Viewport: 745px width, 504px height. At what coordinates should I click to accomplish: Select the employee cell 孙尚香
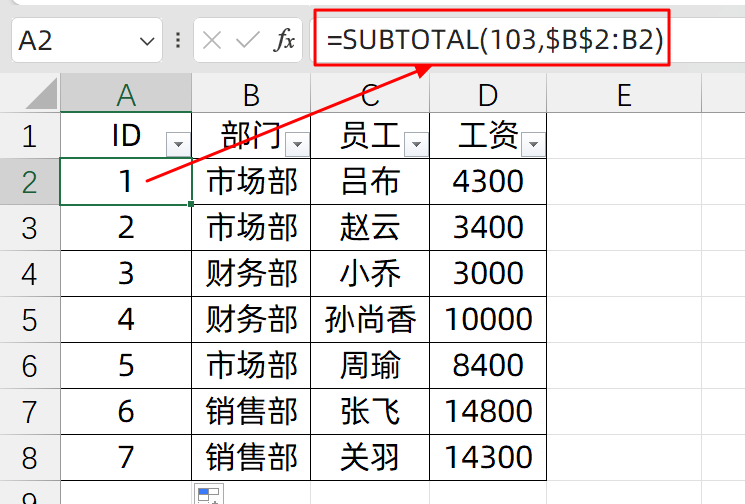point(370,320)
